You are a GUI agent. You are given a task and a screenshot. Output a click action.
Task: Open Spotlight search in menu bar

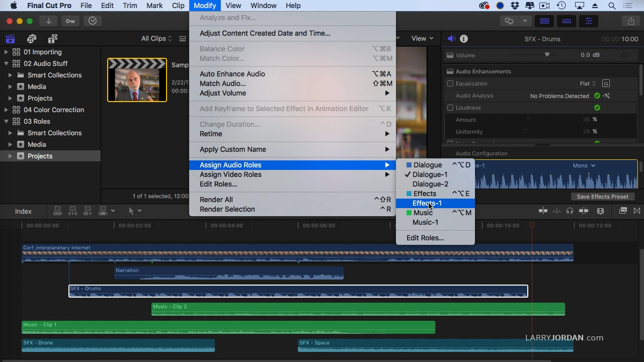pyautogui.click(x=612, y=6)
